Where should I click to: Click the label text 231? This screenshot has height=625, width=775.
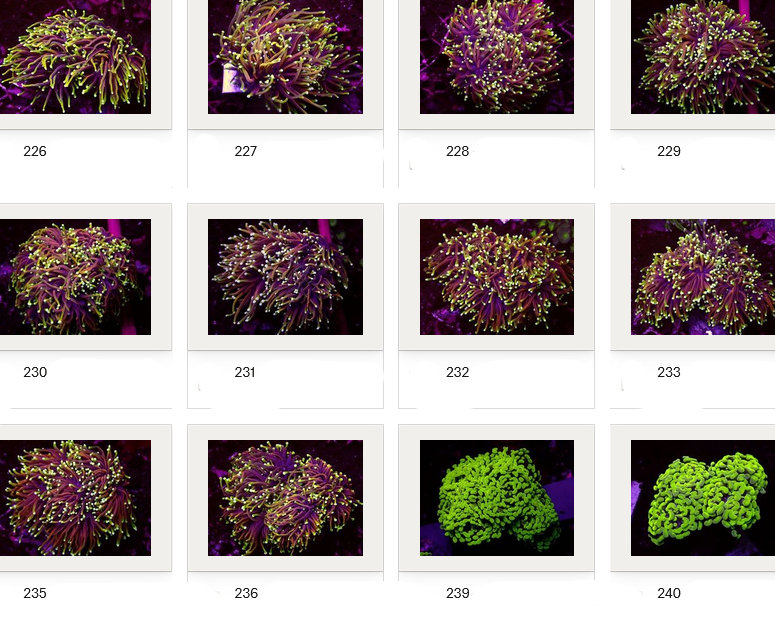(x=245, y=372)
